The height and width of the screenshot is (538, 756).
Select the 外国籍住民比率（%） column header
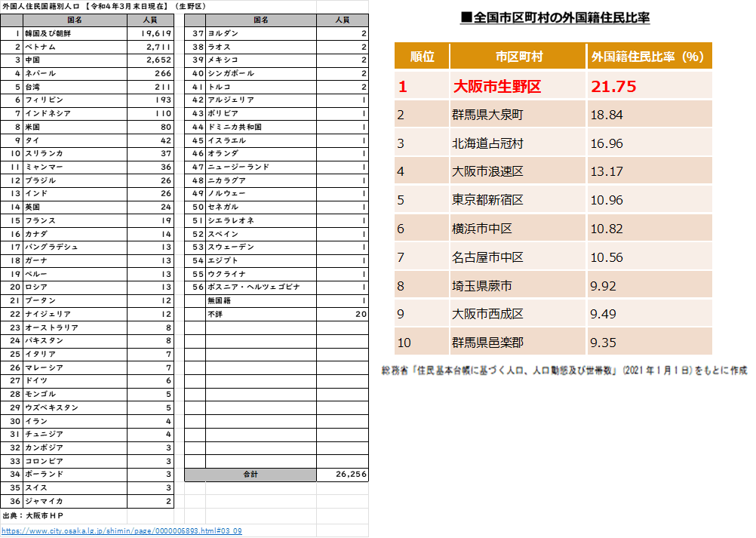[648, 57]
